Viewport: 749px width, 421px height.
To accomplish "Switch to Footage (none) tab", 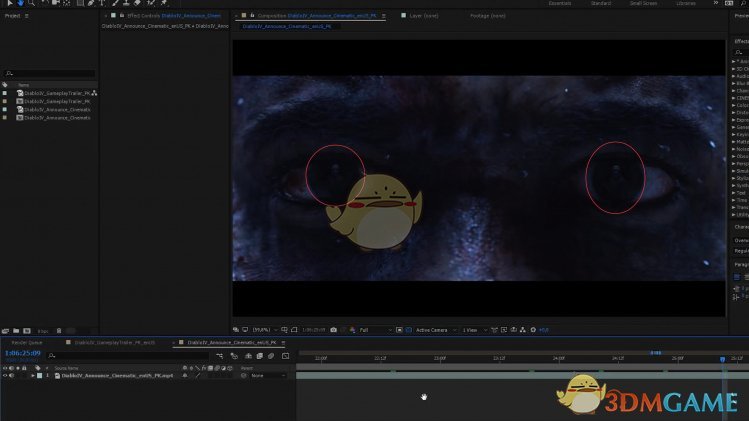I will pos(488,16).
